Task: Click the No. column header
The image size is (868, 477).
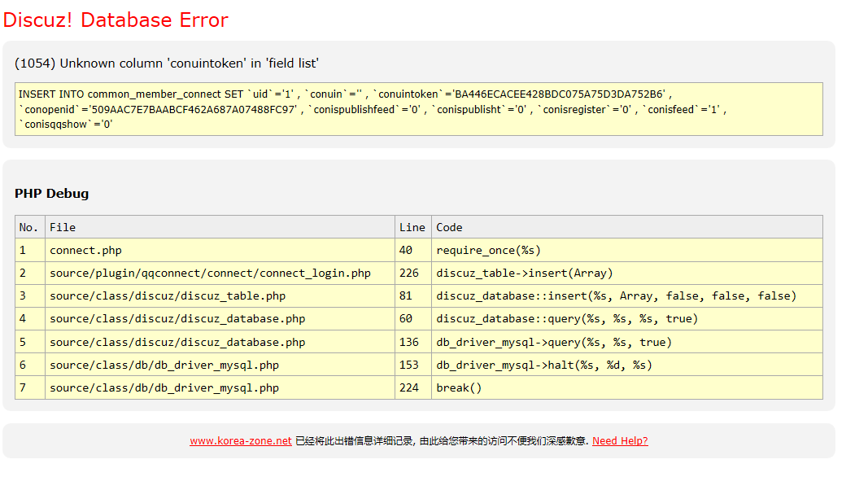Action: click(28, 227)
